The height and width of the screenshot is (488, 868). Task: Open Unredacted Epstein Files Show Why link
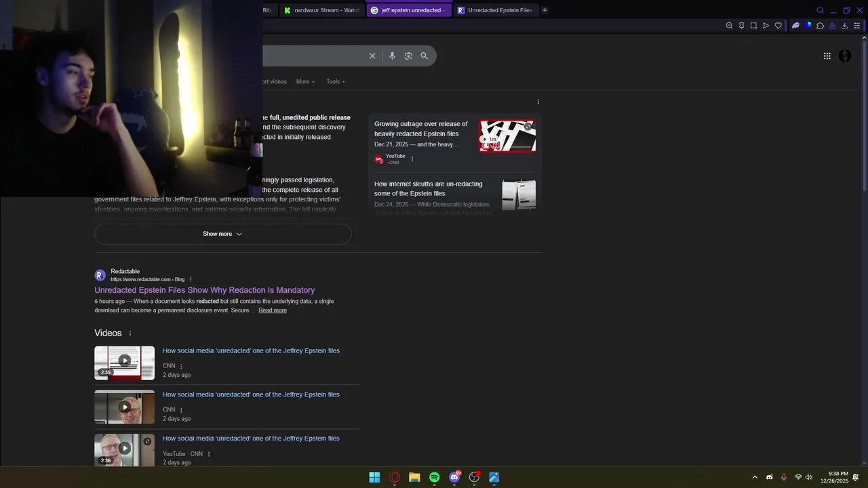(205, 290)
